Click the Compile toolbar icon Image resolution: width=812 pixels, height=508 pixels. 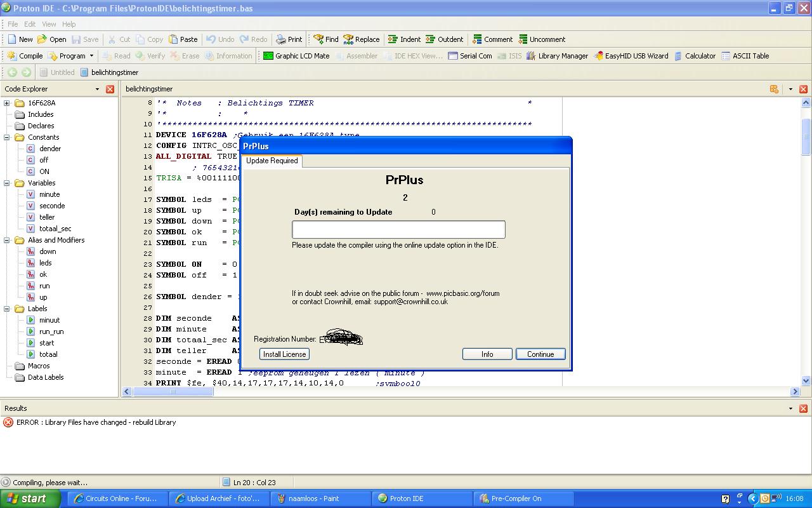(24, 56)
